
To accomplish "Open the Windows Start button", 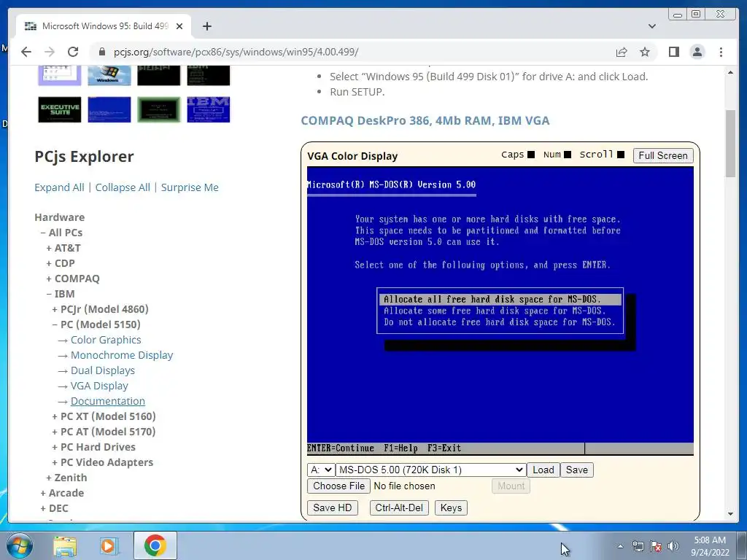I will [x=20, y=545].
